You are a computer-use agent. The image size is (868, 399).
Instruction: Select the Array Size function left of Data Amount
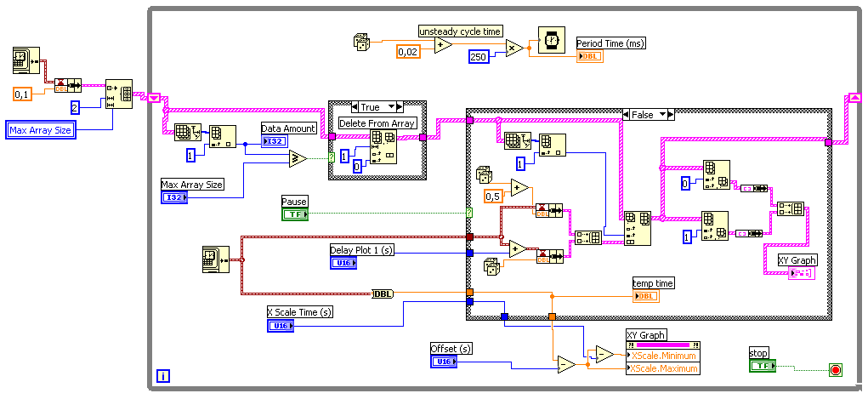pos(188,132)
